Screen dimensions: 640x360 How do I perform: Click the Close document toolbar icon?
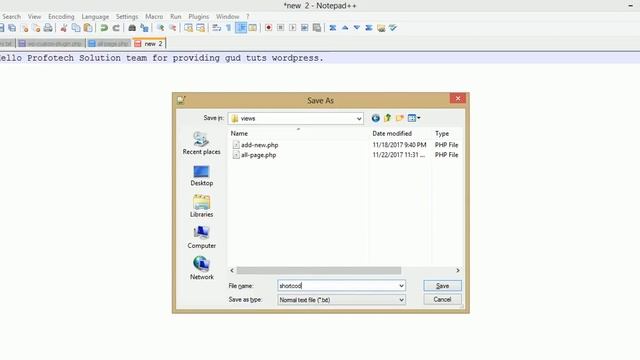tap(25, 28)
